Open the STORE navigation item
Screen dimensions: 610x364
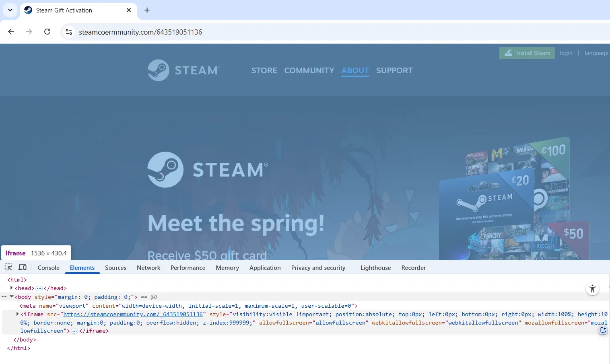[x=264, y=70]
